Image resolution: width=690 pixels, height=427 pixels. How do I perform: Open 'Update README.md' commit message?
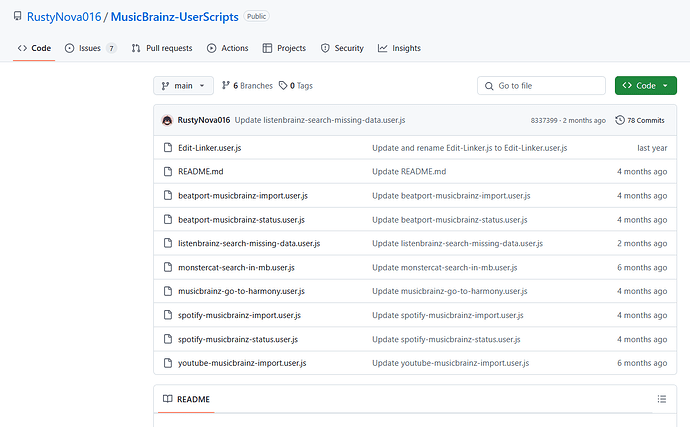click(409, 172)
